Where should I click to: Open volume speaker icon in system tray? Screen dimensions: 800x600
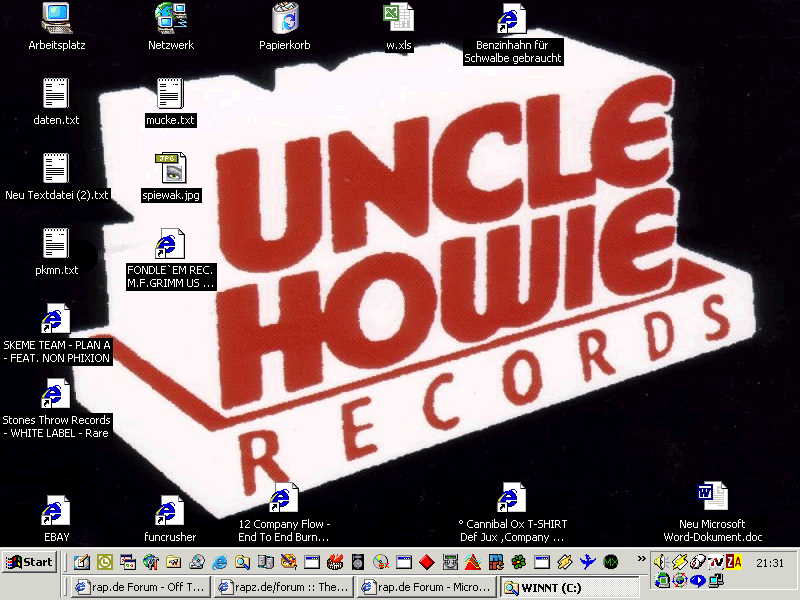(x=662, y=562)
